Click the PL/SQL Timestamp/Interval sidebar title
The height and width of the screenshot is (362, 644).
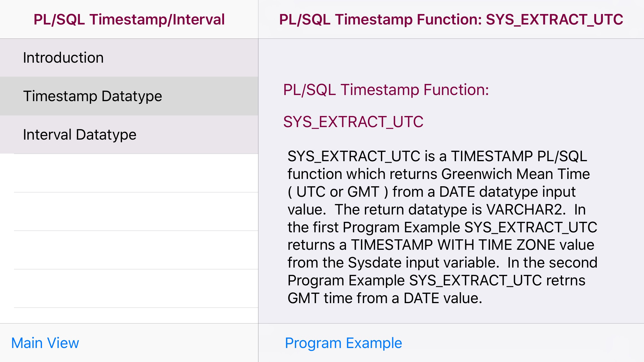pos(129,20)
